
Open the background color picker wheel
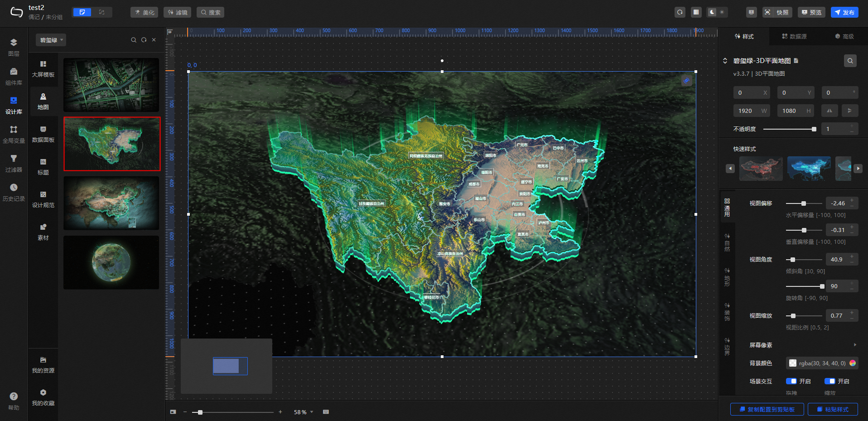pos(853,363)
